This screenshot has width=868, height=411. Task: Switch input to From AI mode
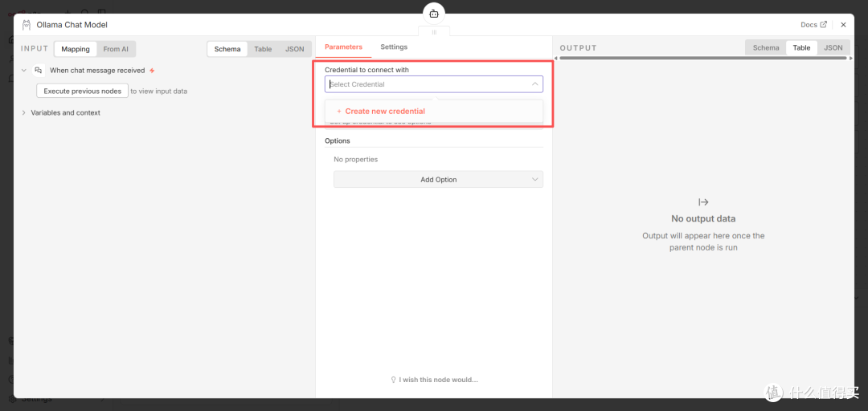coord(116,49)
